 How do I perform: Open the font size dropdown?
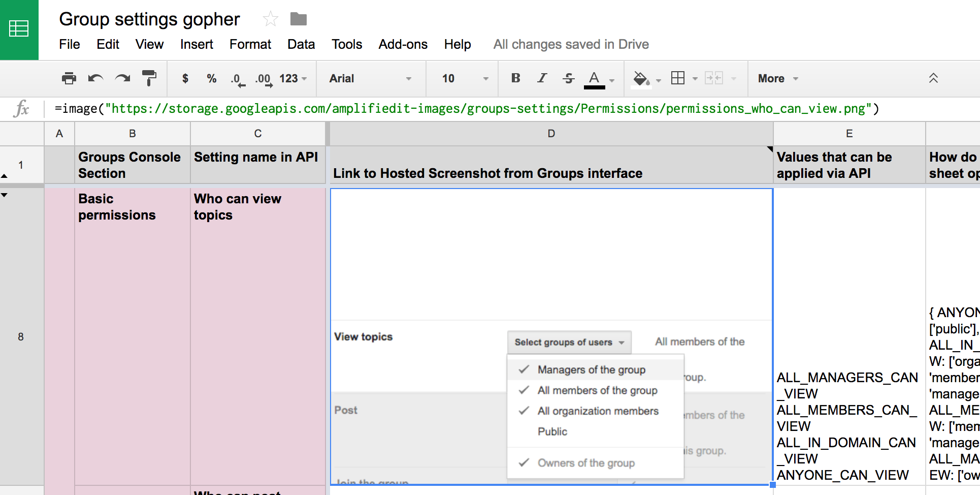pyautogui.click(x=464, y=78)
